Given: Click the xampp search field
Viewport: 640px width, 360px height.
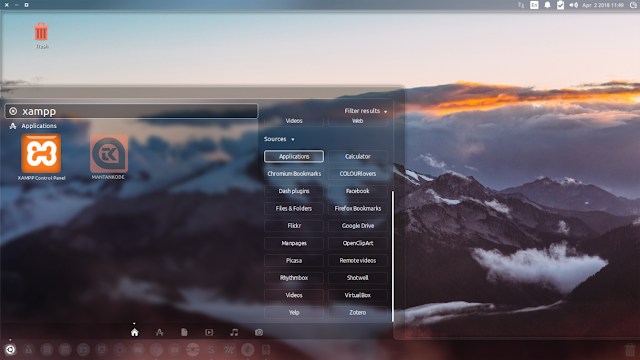Looking at the screenshot, I should [131, 111].
